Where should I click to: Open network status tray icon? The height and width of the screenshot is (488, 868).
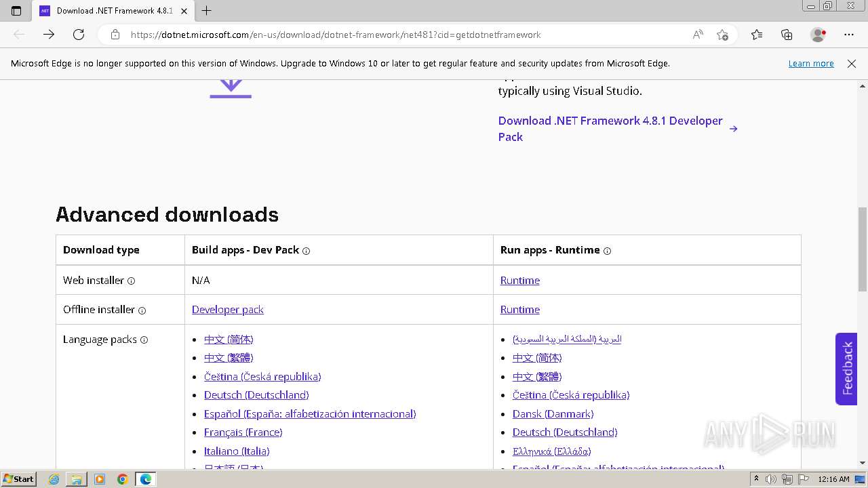tap(787, 479)
